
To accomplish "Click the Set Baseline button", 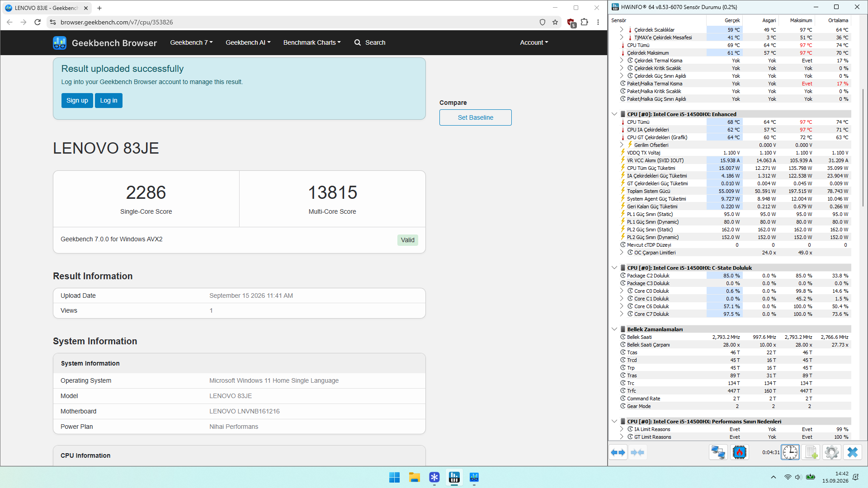I will pyautogui.click(x=476, y=117).
